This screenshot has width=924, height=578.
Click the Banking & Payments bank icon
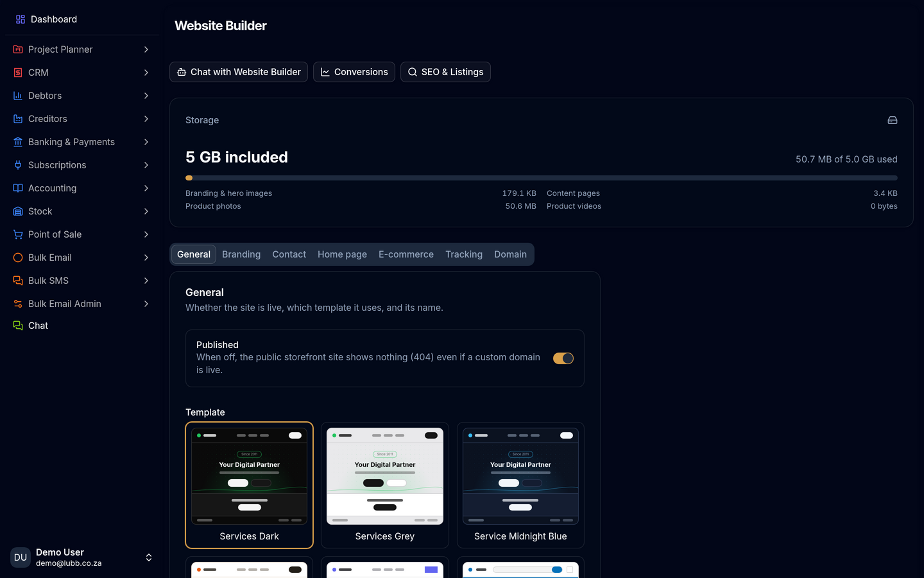(18, 142)
